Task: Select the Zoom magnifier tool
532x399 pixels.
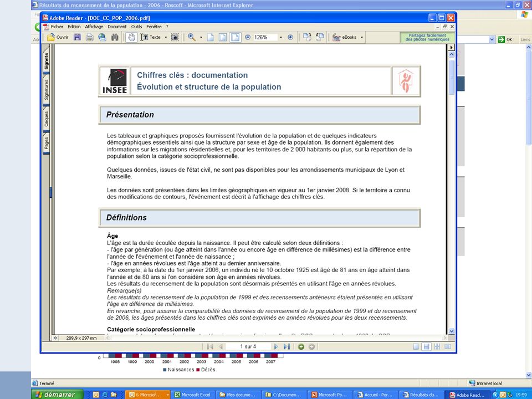Action: click(x=192, y=37)
